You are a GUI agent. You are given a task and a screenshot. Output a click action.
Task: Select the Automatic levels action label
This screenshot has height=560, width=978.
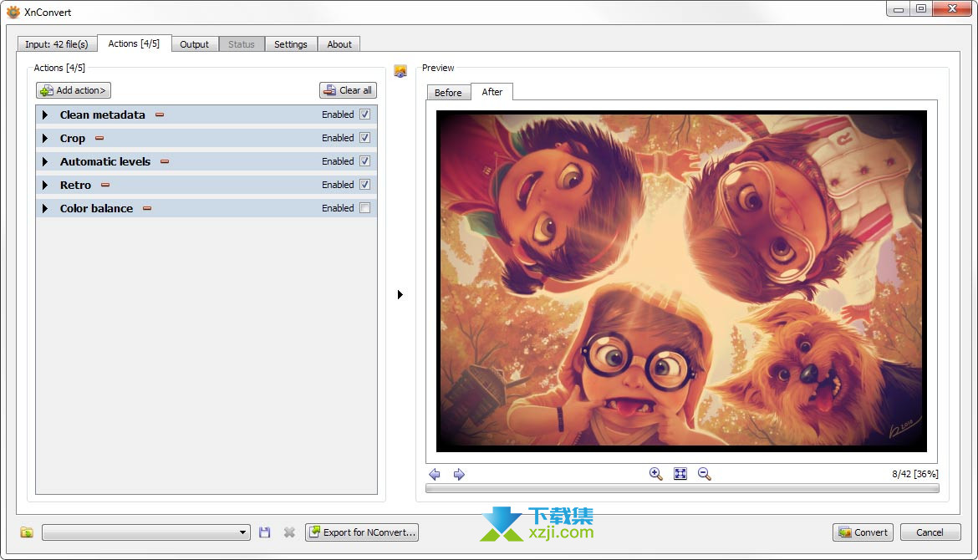105,161
